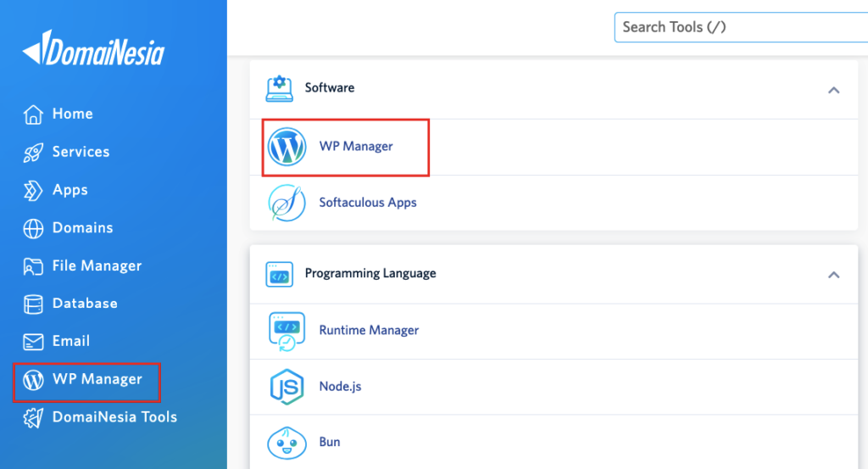This screenshot has height=469, width=868.
Task: Click the Software section heading
Action: coord(330,87)
